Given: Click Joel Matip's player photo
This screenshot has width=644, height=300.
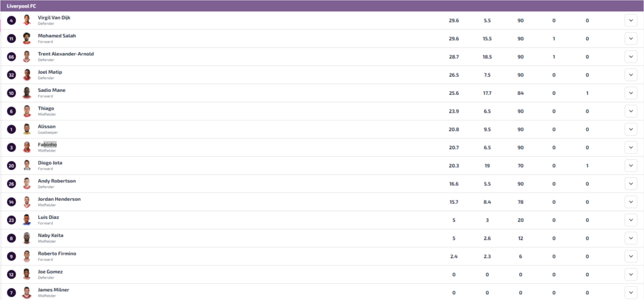Looking at the screenshot, I should click(x=26, y=75).
